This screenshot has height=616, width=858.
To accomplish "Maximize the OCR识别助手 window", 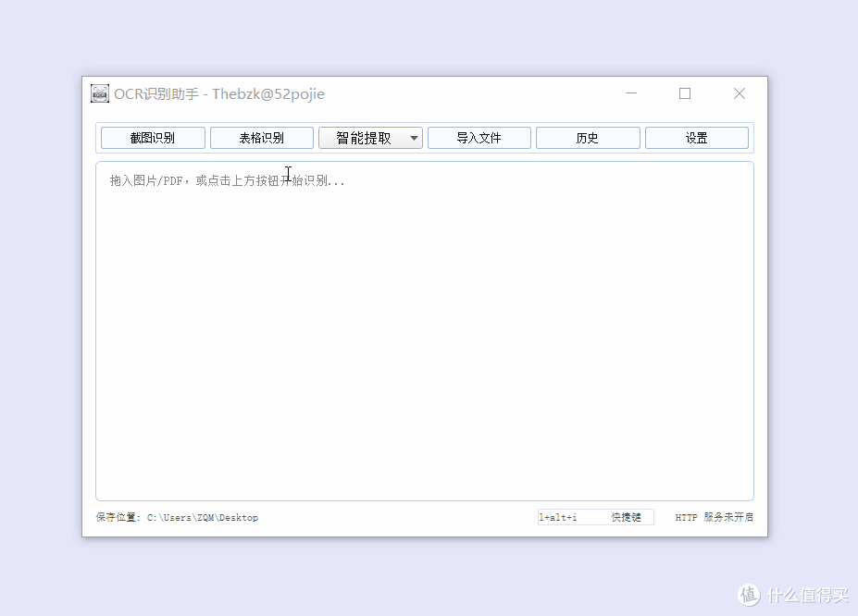I will coord(685,93).
